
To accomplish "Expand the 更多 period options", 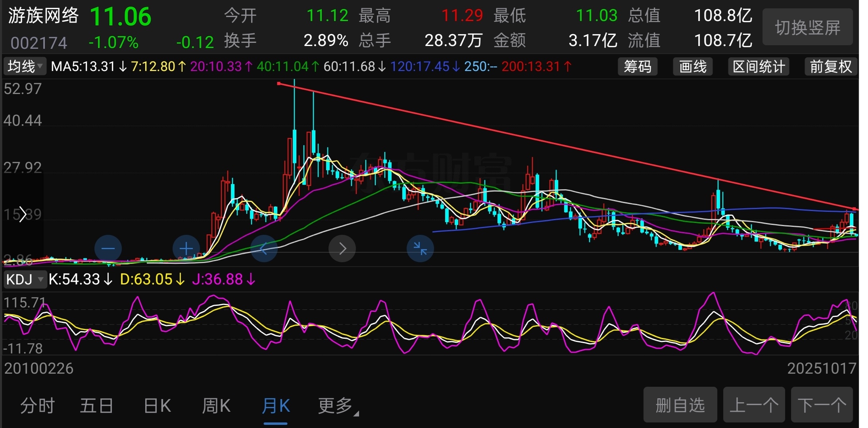I will [x=338, y=406].
